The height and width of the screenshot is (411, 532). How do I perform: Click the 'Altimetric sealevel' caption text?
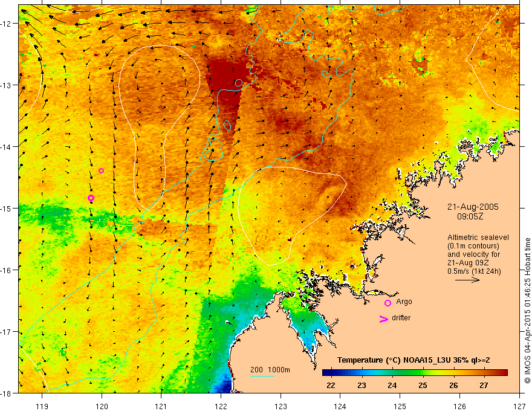coord(478,238)
